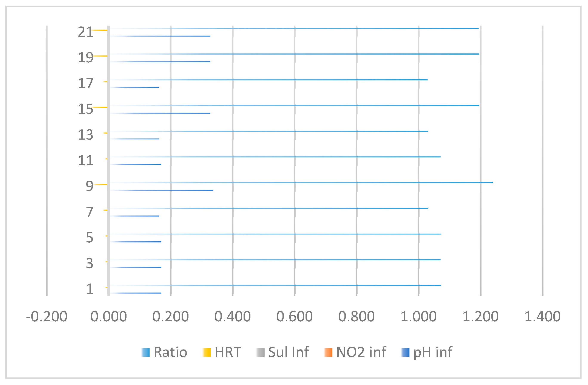The height and width of the screenshot is (385, 588).
Task: Click the 0.000 axis label
Action: [109, 317]
